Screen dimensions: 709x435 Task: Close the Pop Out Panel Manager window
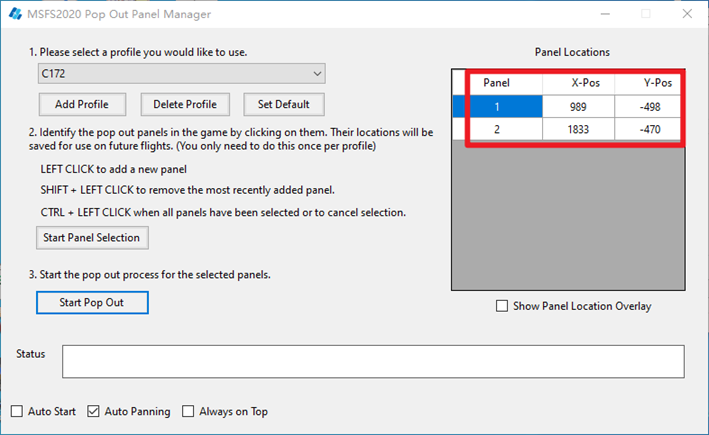pos(687,14)
